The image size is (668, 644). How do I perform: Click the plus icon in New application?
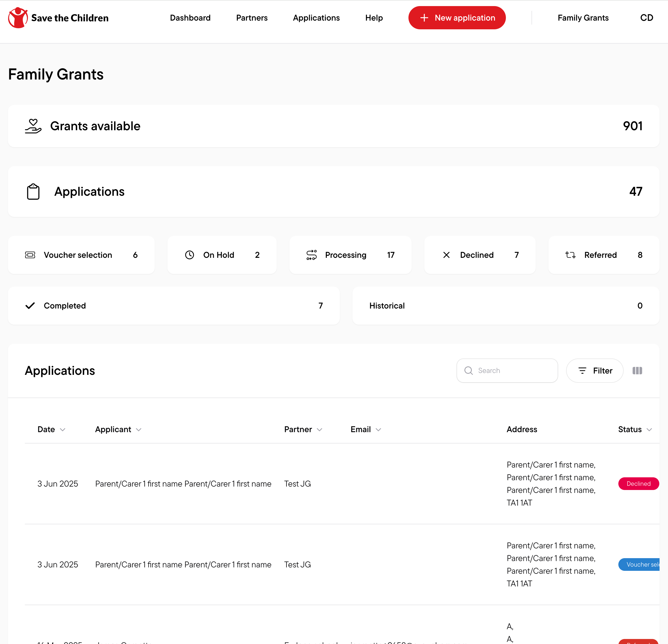click(424, 18)
